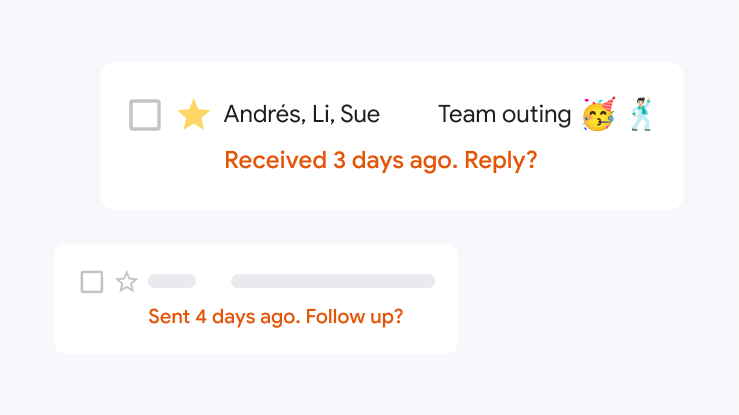739x415 pixels.
Task: Star the email sent 4 days ago
Action: tap(126, 282)
